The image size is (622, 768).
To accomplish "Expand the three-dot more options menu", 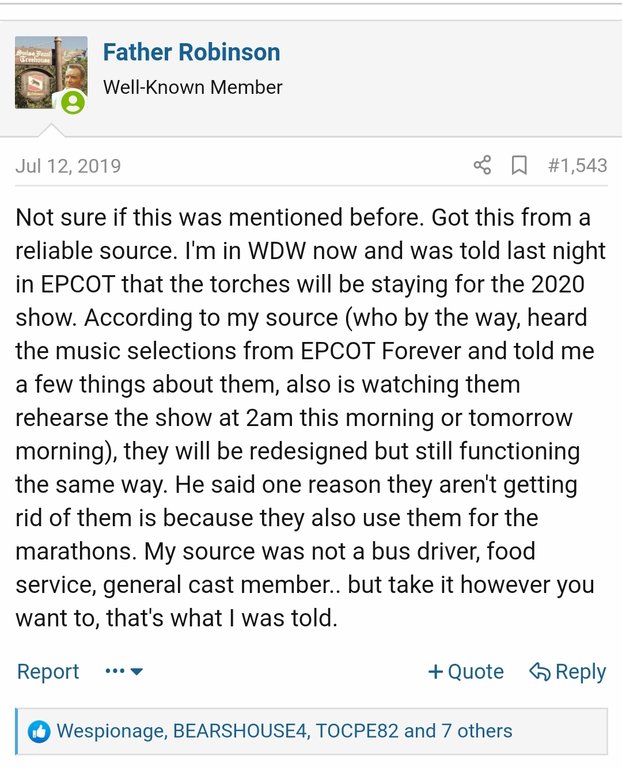I will [x=124, y=672].
